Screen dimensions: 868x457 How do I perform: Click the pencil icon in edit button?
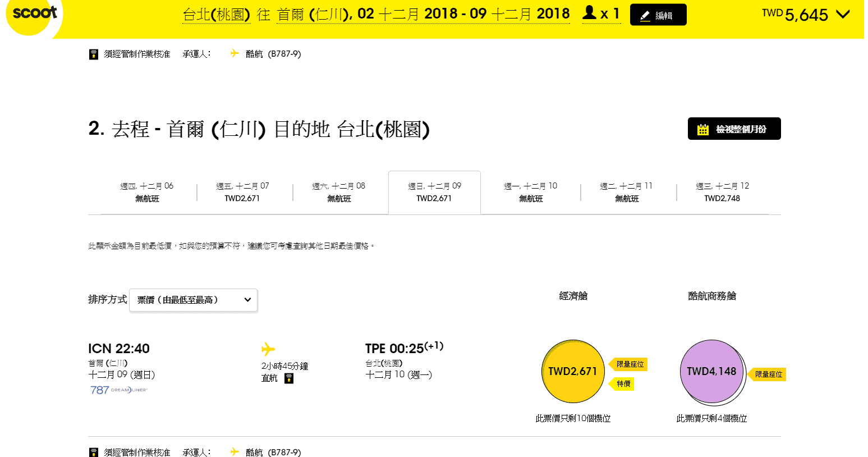[645, 16]
